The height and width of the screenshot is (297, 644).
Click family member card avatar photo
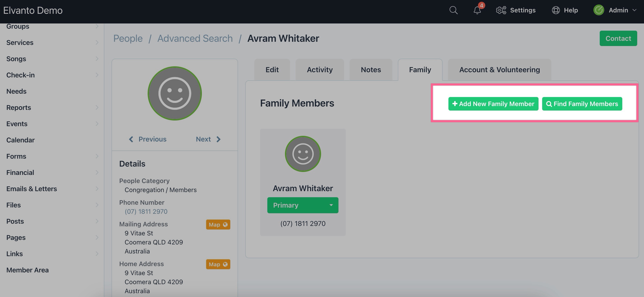pos(303,154)
